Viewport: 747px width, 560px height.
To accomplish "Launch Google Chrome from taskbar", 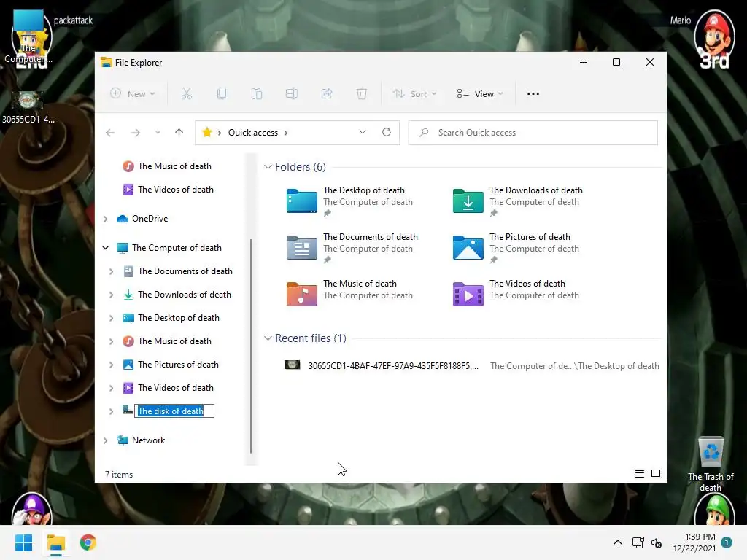I will [88, 542].
